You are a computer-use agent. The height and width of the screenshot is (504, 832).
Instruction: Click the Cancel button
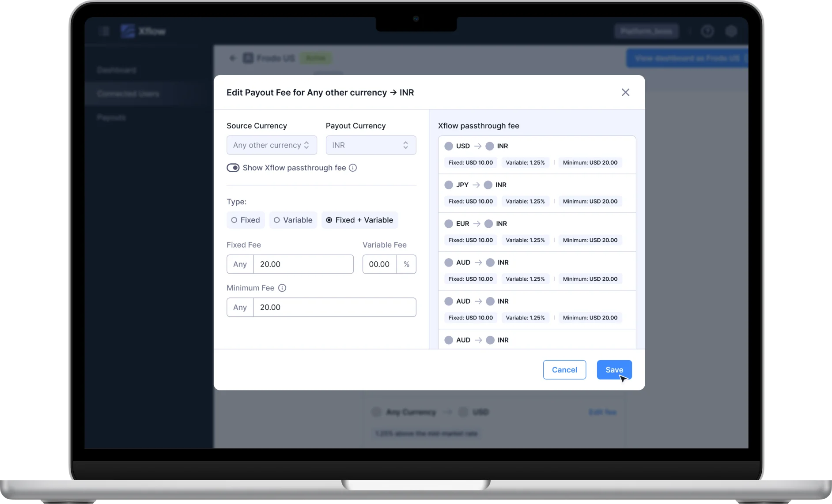564,370
